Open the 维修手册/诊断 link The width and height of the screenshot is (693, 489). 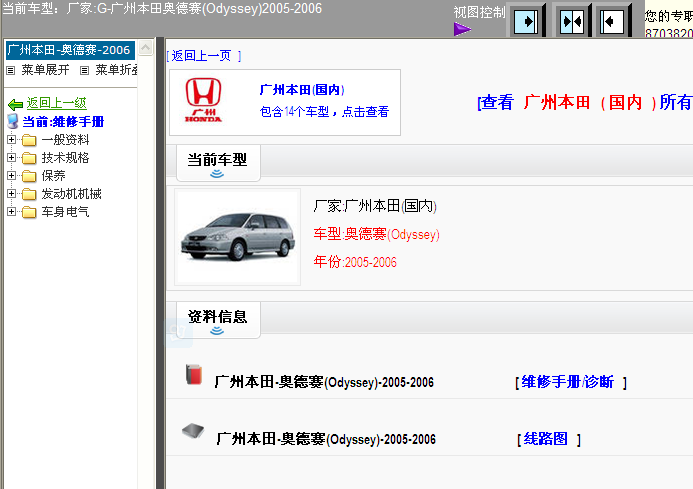pyautogui.click(x=567, y=382)
